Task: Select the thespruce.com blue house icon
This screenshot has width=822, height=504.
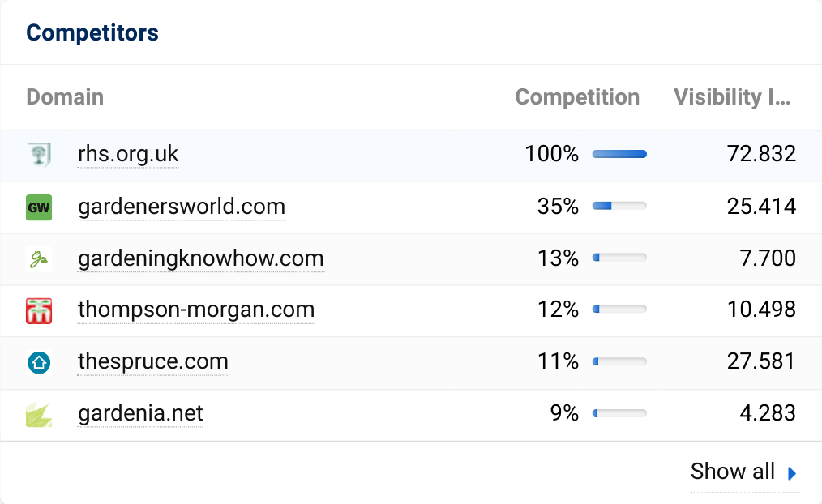Action: pyautogui.click(x=38, y=362)
